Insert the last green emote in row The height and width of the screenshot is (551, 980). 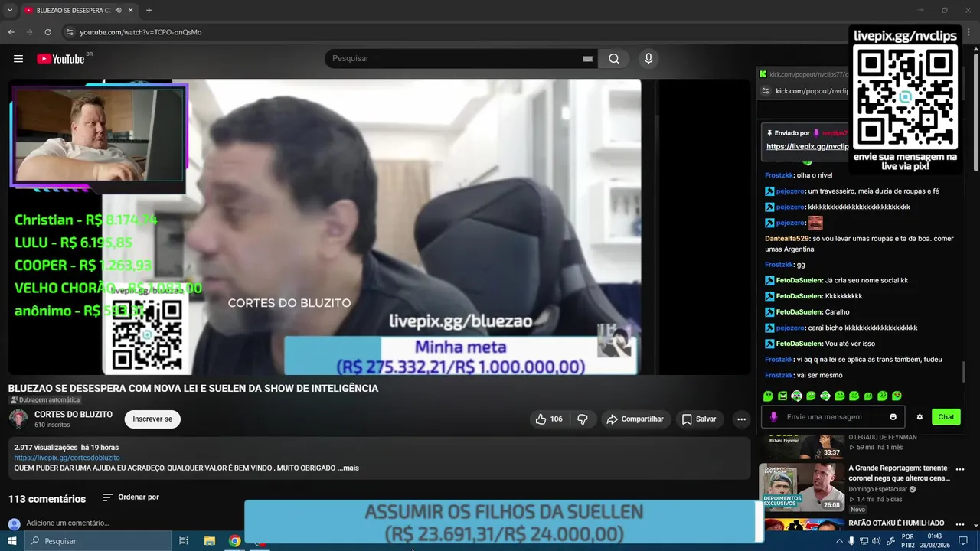(x=897, y=396)
